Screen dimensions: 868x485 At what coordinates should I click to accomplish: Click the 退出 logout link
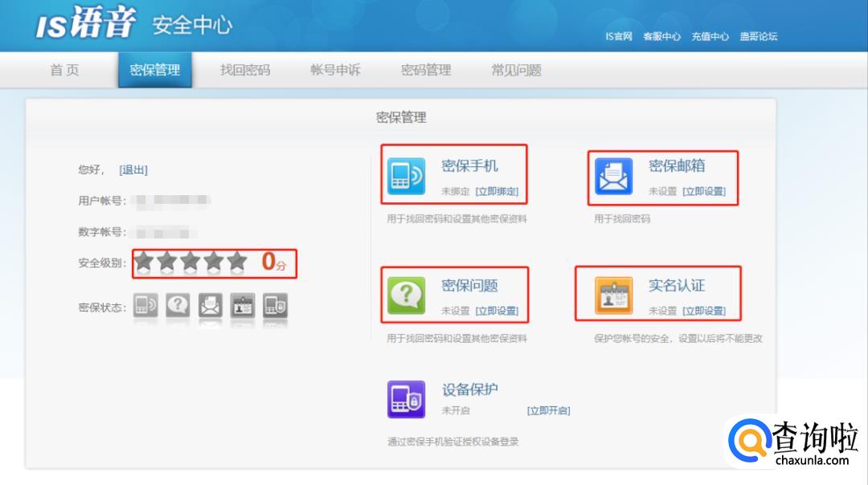point(133,169)
